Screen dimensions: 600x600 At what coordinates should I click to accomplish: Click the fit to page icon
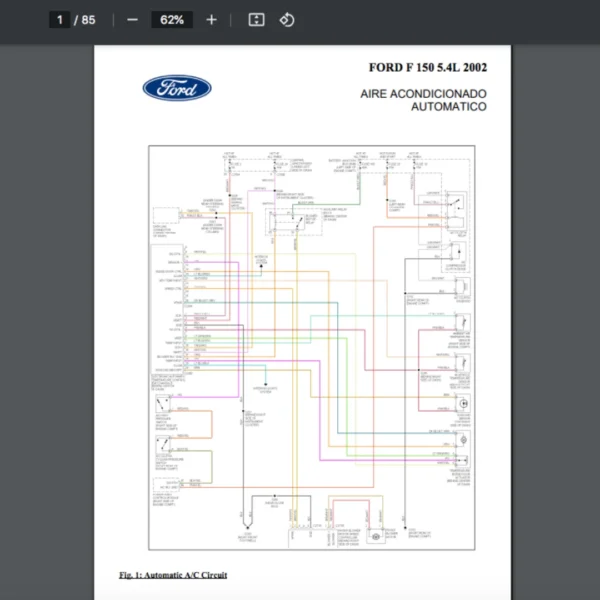coord(256,20)
